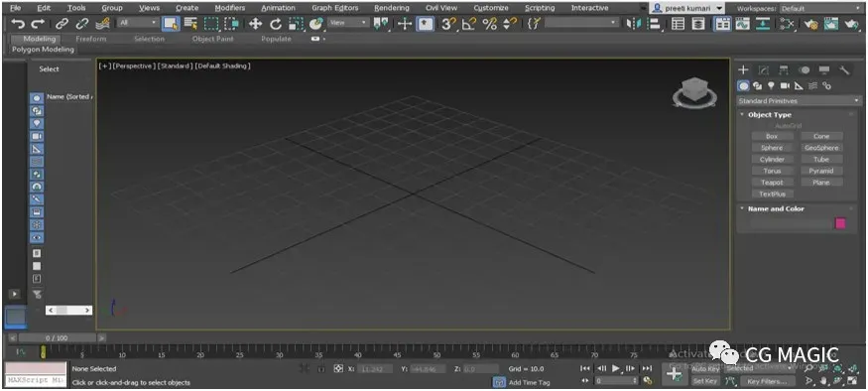Viewport: 868px width, 391px height.
Task: Switch to the Lights category icon
Action: pos(771,86)
